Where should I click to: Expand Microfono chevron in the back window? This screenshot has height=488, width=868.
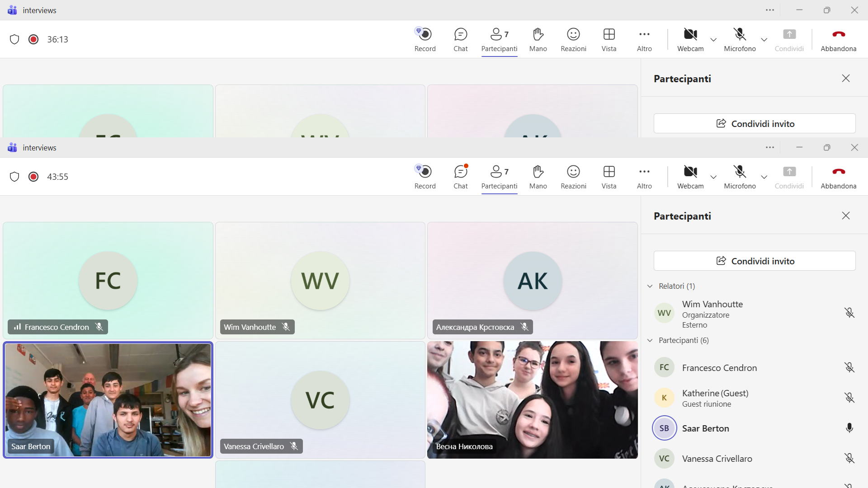764,40
